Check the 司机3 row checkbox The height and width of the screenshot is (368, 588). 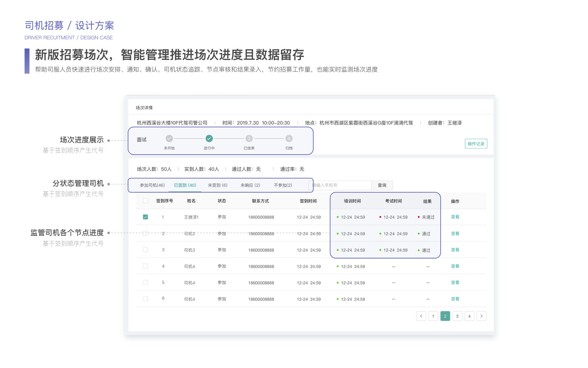tap(145, 250)
